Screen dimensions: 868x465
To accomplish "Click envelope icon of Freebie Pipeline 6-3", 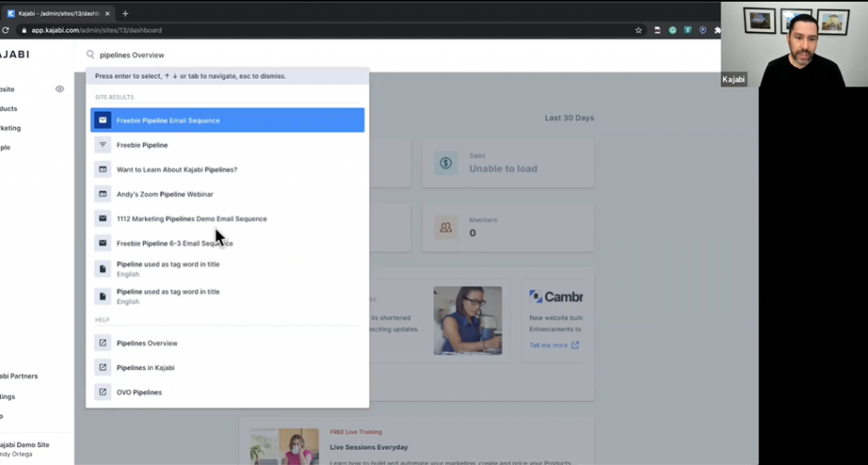I will (103, 243).
